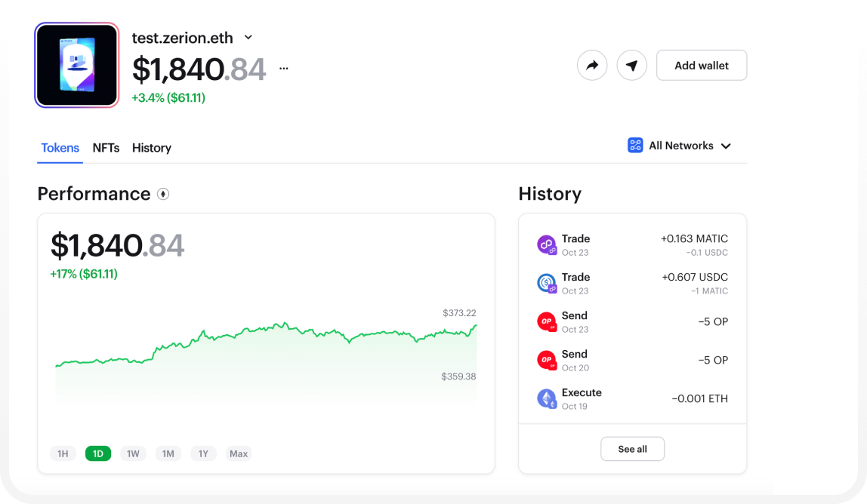Select the 1M chart range chip

pos(168,453)
